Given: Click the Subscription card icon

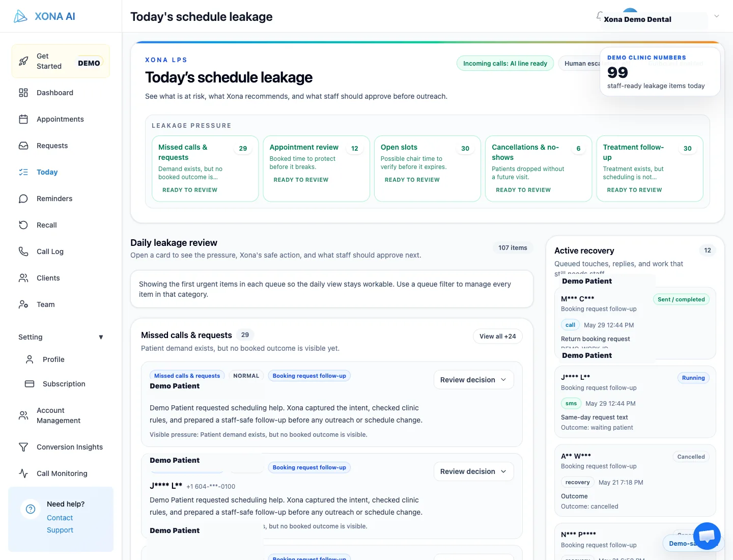Looking at the screenshot, I should coord(30,384).
